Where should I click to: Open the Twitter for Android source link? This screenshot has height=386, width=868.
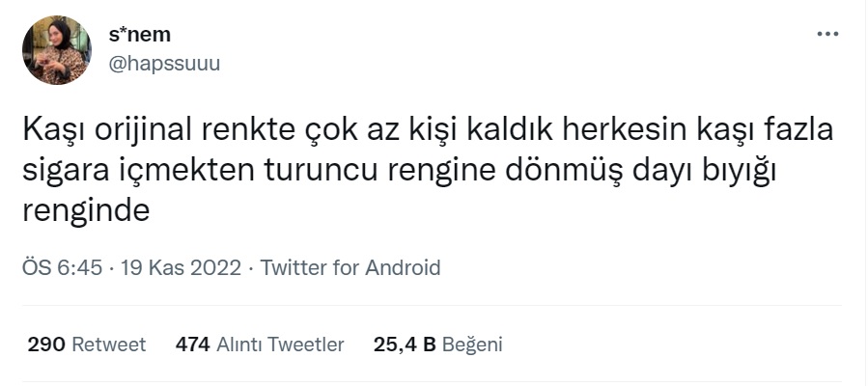point(350,268)
